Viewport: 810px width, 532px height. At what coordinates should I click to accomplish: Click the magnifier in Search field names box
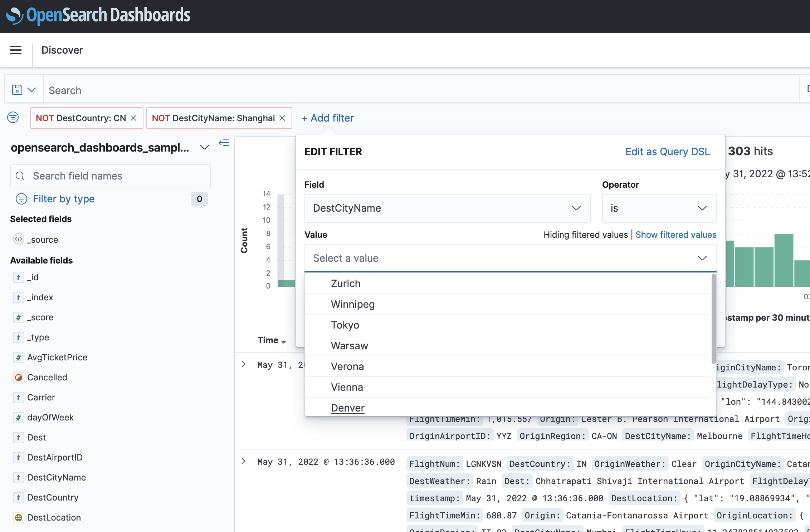tap(20, 176)
